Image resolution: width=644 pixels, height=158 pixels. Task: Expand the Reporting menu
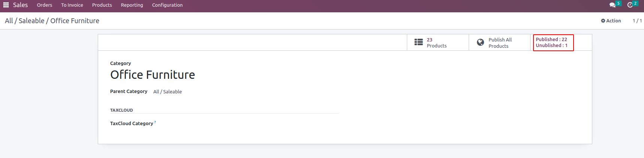pyautogui.click(x=132, y=5)
